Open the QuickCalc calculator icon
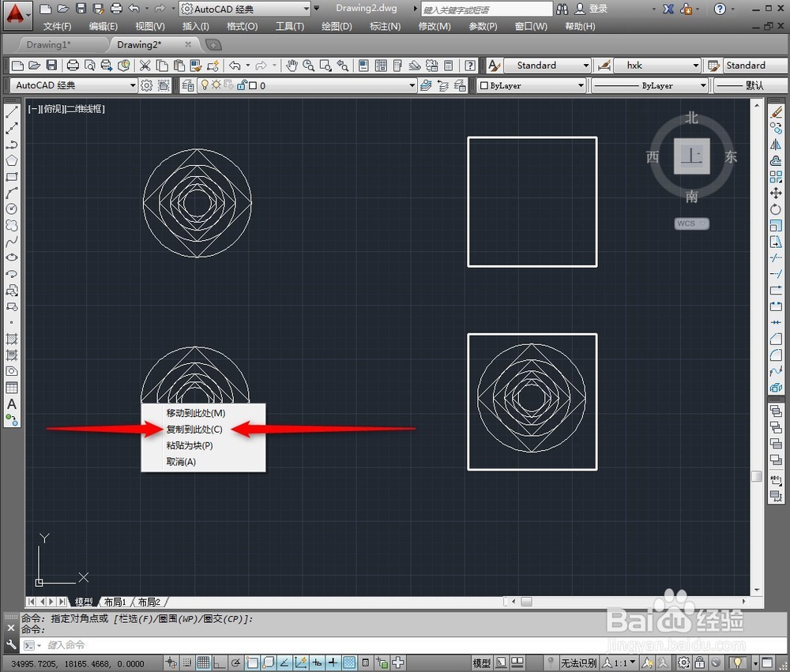Screen dimensions: 790x672 [449, 66]
